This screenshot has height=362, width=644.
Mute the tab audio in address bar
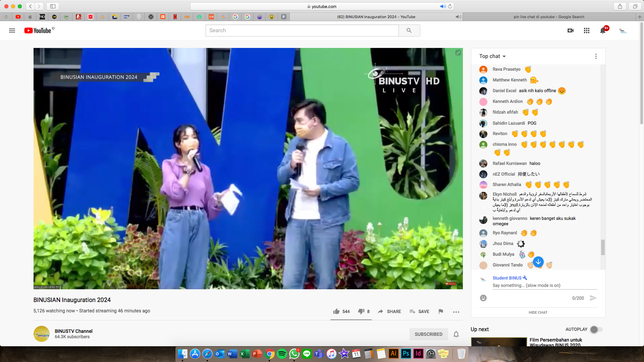443,6
